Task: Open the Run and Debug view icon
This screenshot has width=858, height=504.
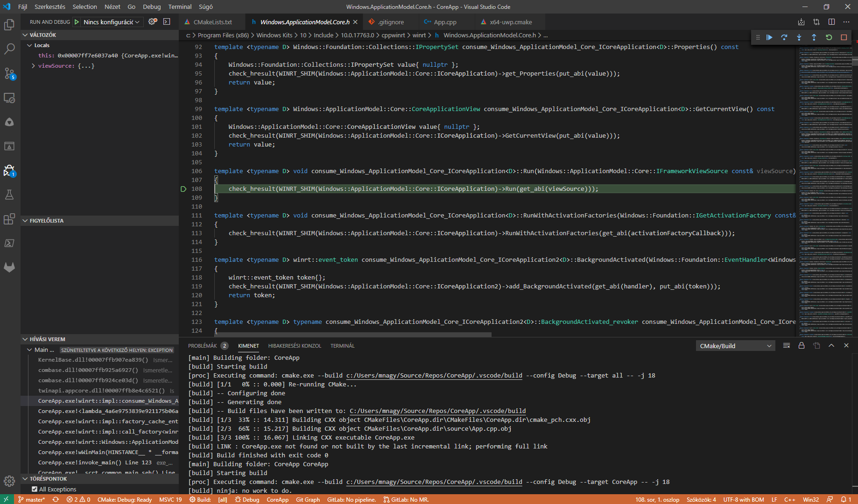Action: coord(9,170)
